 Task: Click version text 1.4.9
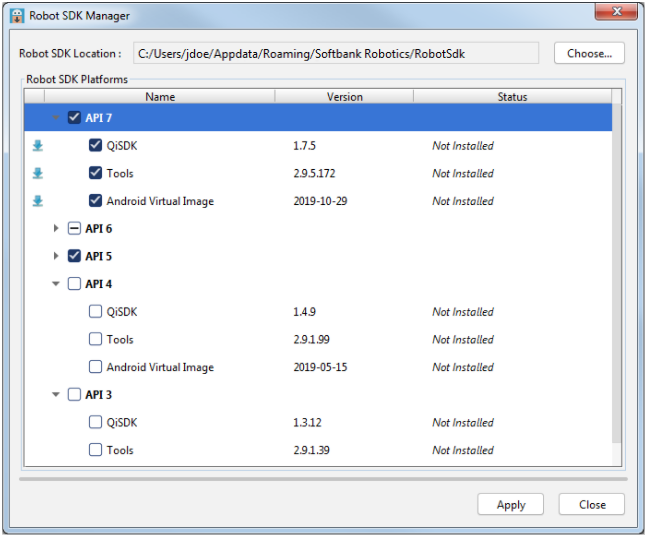tap(304, 312)
